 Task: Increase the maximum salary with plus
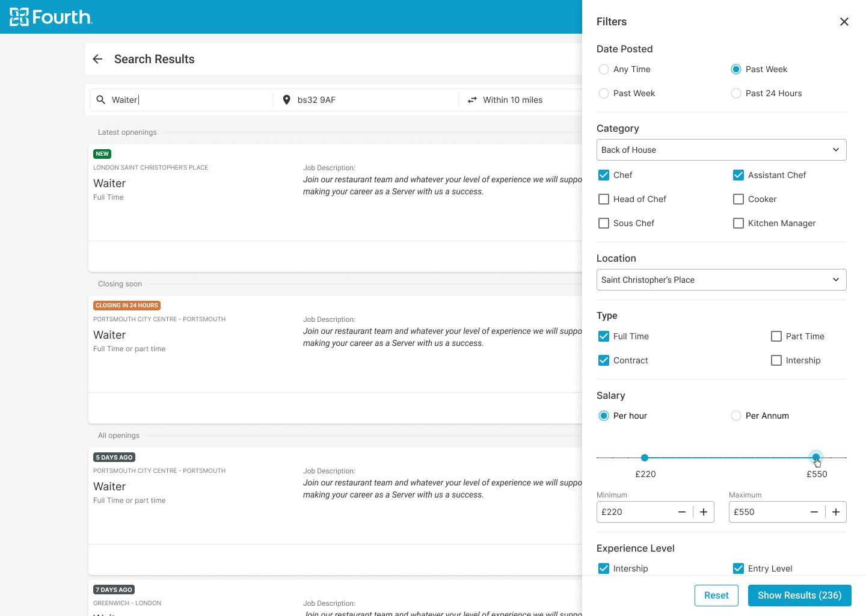click(x=835, y=512)
